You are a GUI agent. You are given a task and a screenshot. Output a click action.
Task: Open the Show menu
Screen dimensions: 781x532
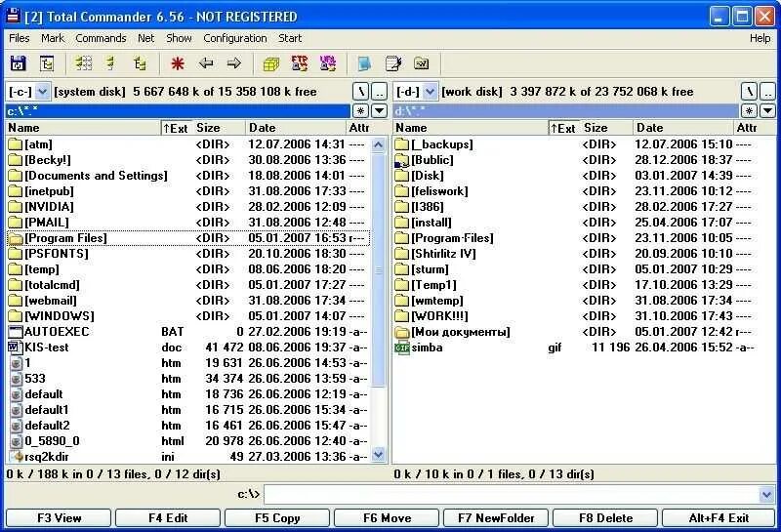(179, 38)
